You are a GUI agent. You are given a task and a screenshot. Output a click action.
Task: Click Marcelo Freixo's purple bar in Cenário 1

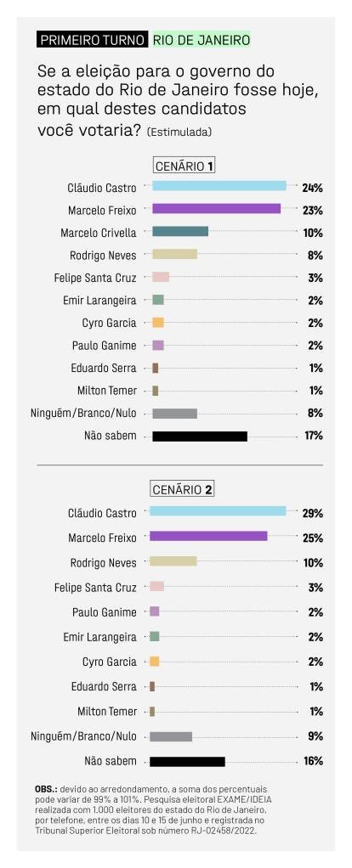[x=216, y=208]
